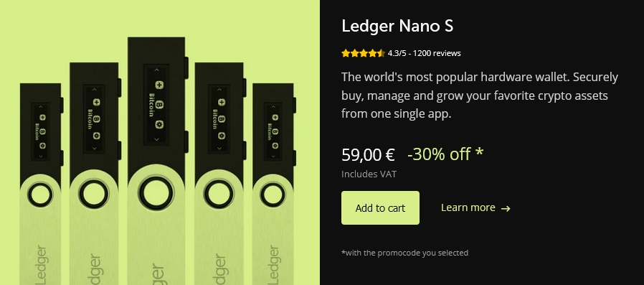Click the Bitcoin screen on center device
Image resolution: width=644 pixels, height=285 pixels.
tap(156, 105)
